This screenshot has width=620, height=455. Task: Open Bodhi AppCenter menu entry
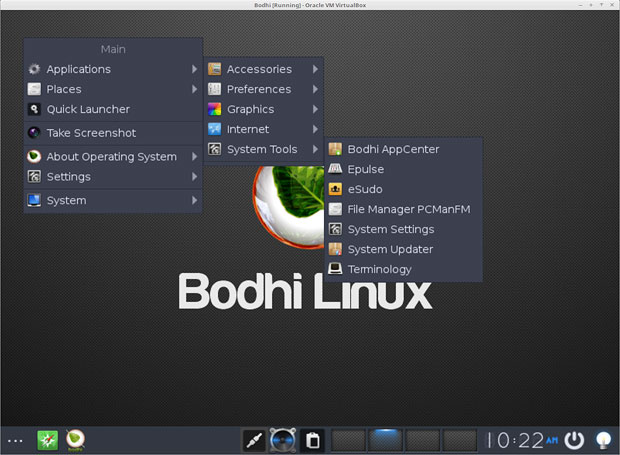(x=403, y=149)
